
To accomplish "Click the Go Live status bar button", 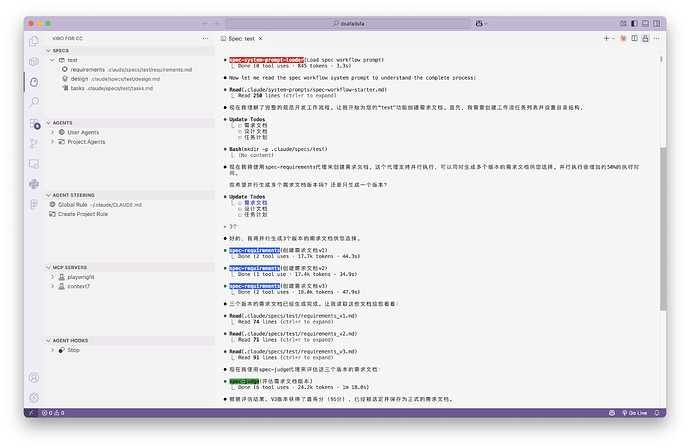I will coord(635,413).
